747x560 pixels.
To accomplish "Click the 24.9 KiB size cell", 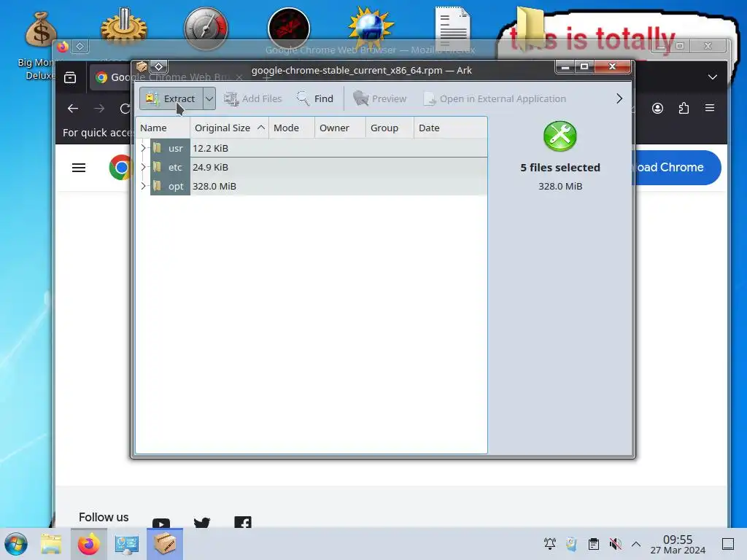I will coord(210,167).
